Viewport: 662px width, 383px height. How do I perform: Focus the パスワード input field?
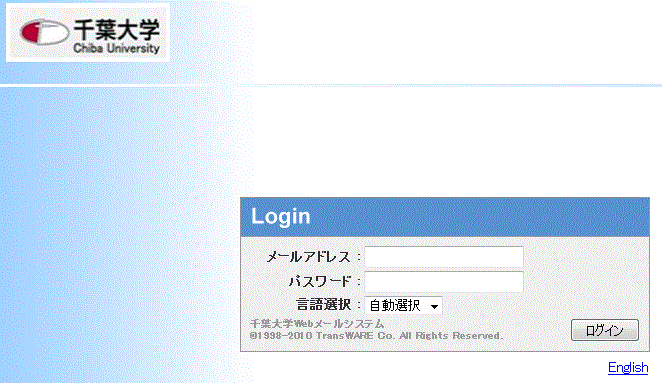[x=444, y=282]
